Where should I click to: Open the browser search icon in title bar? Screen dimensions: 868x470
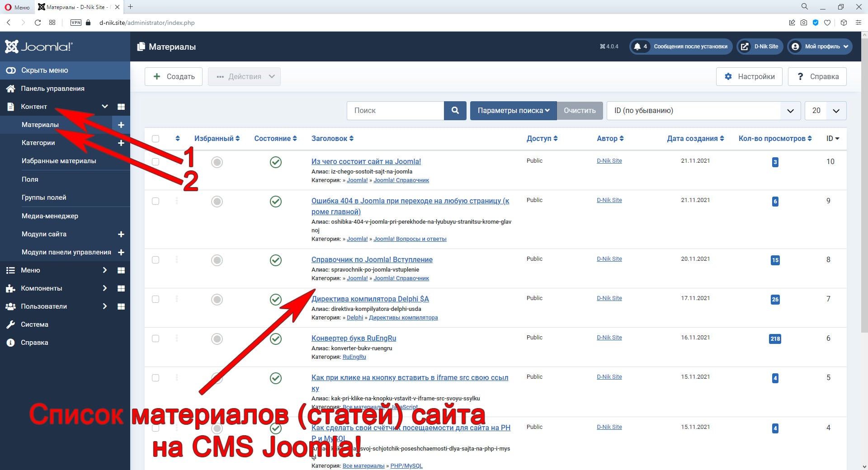(805, 7)
